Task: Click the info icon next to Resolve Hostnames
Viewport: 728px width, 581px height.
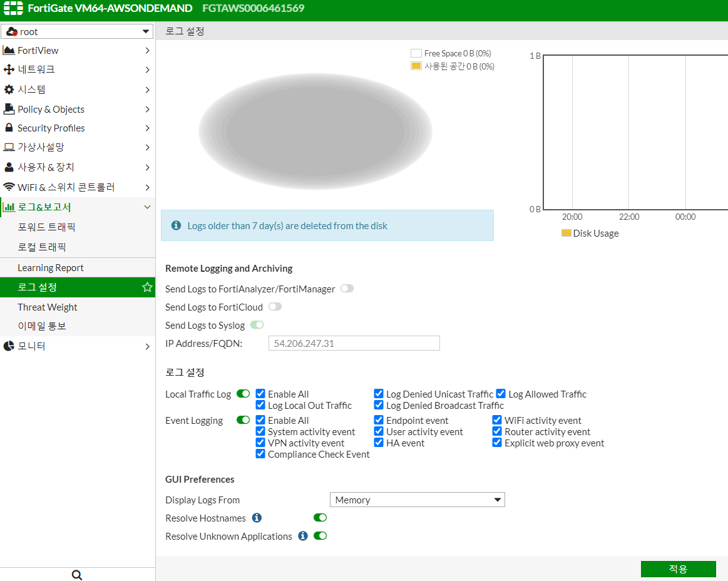Action: 257,517
